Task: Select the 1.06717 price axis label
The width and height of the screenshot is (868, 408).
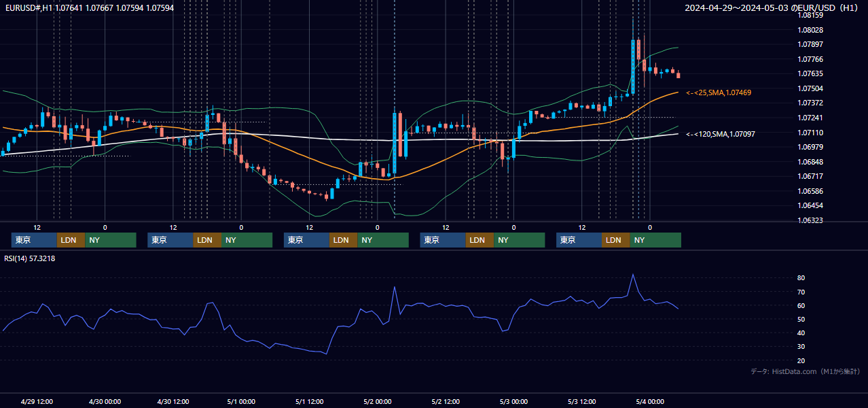Action: 810,176
